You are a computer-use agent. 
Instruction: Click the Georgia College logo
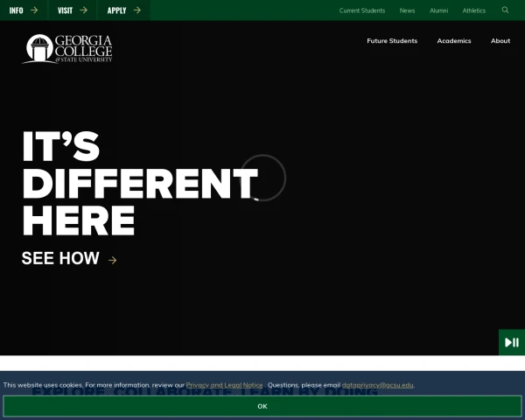click(x=67, y=49)
